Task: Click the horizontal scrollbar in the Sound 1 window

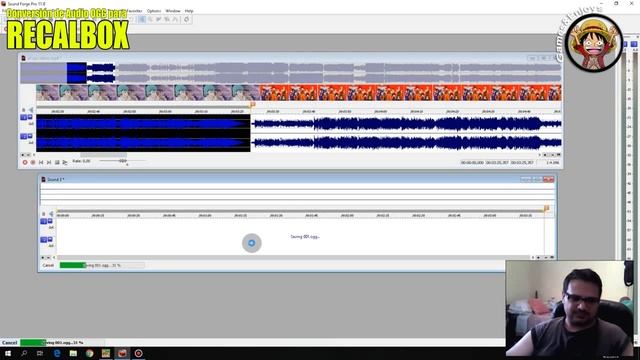Action: pos(294,258)
